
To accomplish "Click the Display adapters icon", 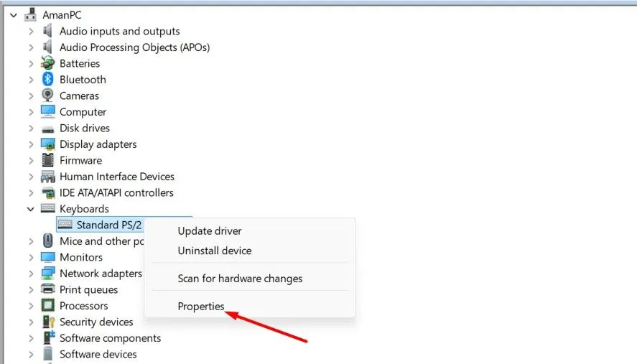I will tap(48, 144).
